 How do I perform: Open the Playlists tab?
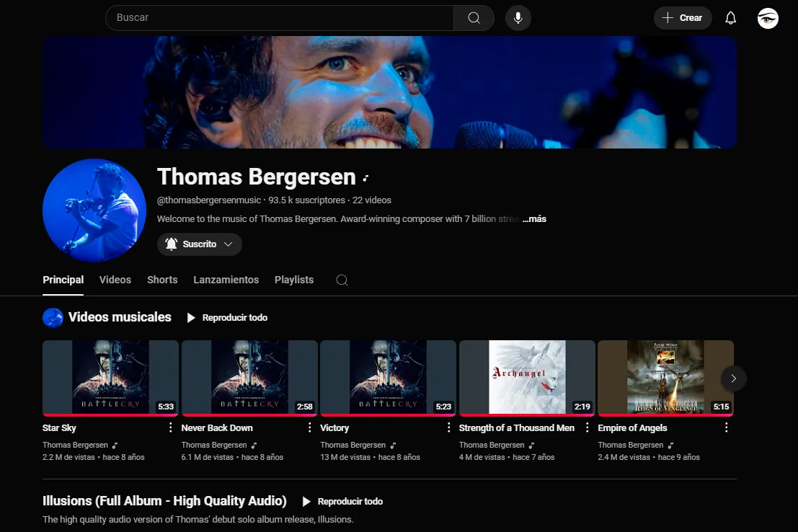294,280
